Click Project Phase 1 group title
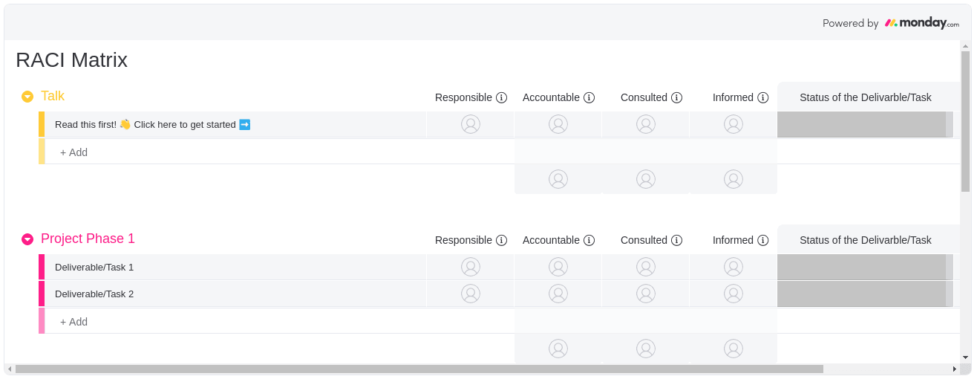 [88, 239]
